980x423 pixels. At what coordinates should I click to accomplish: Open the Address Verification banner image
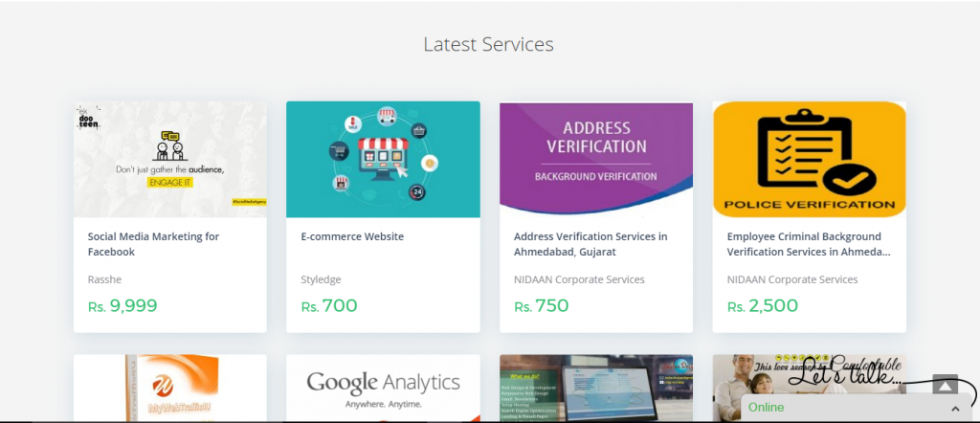click(595, 159)
